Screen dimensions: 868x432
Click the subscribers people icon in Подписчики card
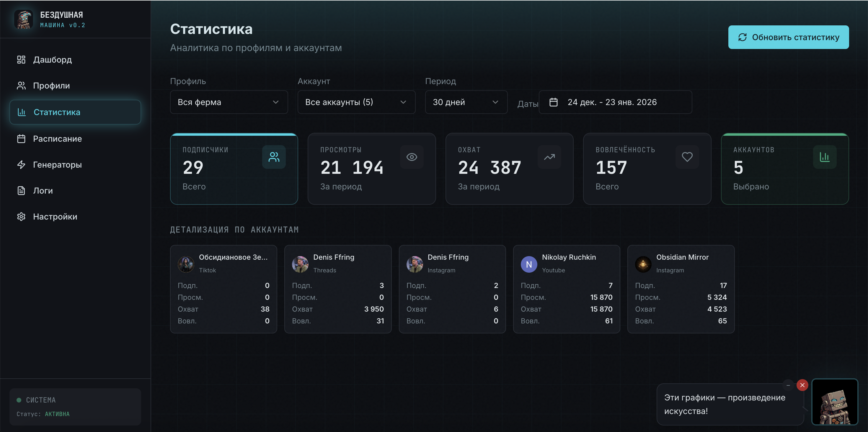274,157
